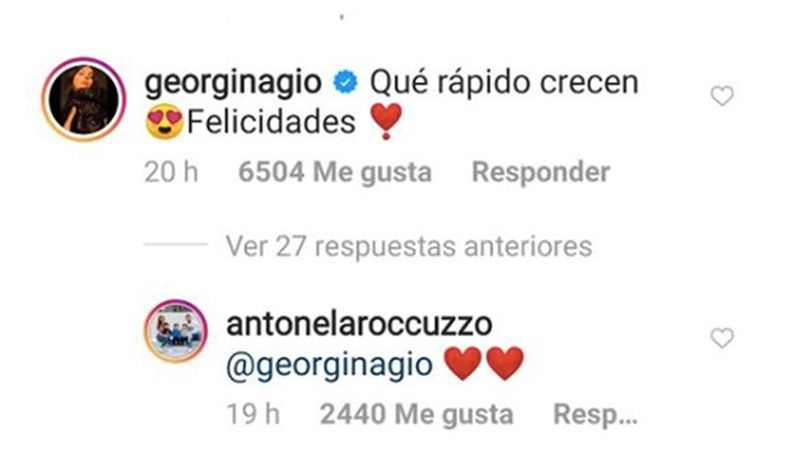Open georginagio's profile picture
This screenshot has width=800, height=475.
pyautogui.click(x=84, y=98)
